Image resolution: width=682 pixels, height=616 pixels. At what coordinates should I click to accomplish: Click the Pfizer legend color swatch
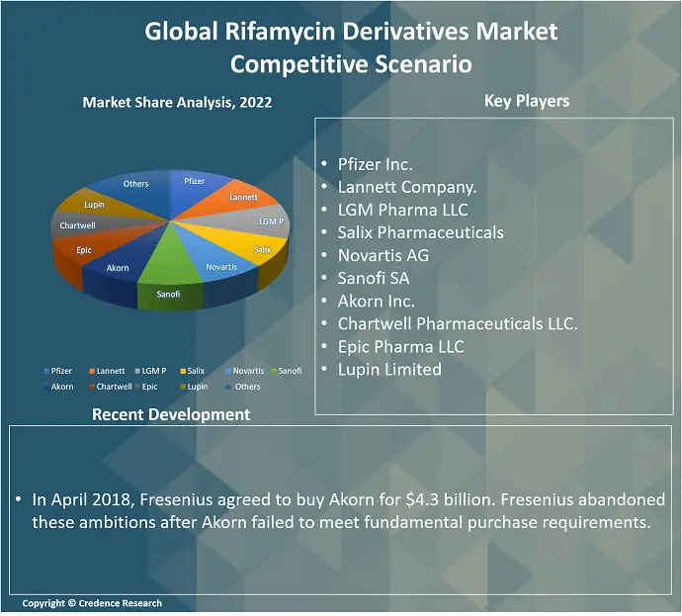[45, 371]
